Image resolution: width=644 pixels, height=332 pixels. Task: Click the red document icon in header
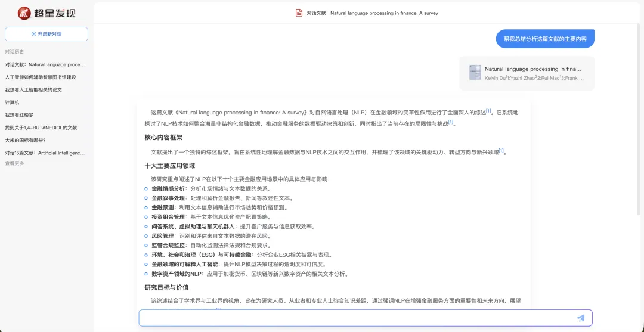click(x=299, y=13)
